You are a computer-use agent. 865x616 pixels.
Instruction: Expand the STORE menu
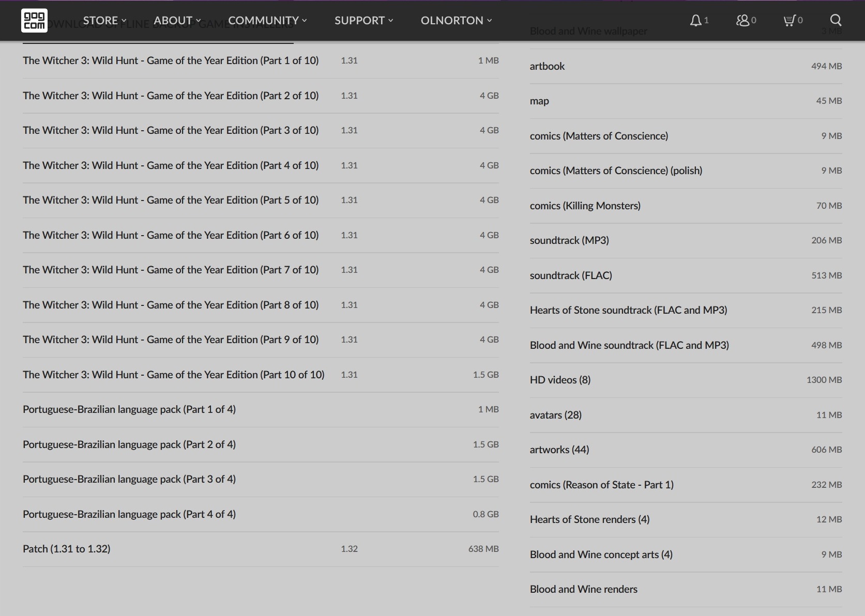tap(104, 20)
